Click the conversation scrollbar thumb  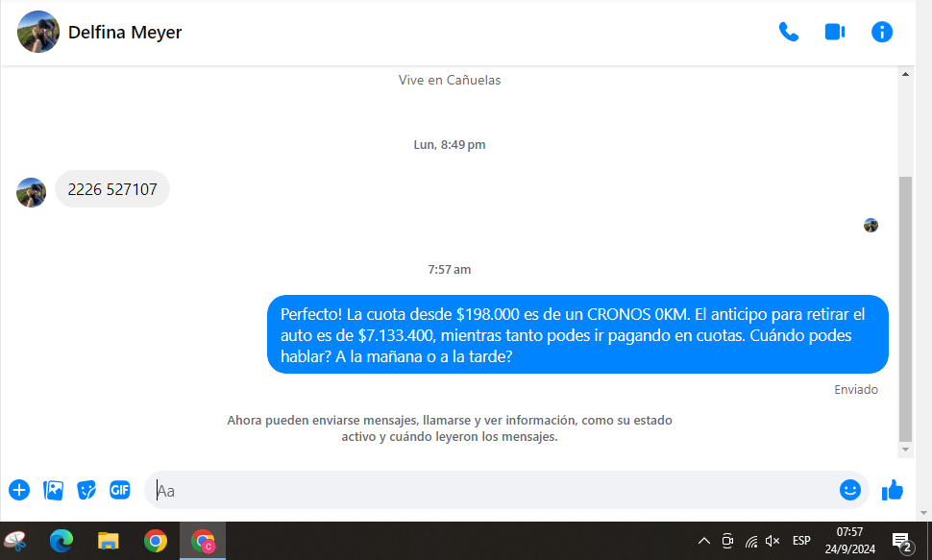click(905, 309)
